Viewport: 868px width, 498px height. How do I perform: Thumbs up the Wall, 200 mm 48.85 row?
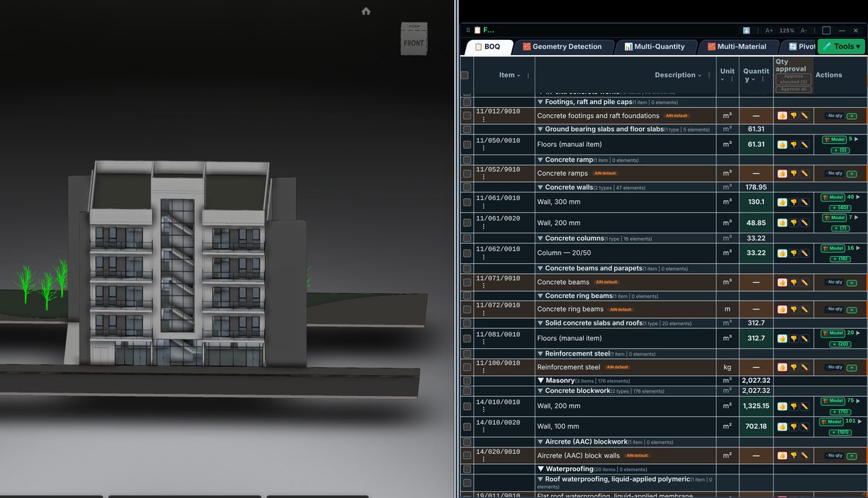coord(782,223)
